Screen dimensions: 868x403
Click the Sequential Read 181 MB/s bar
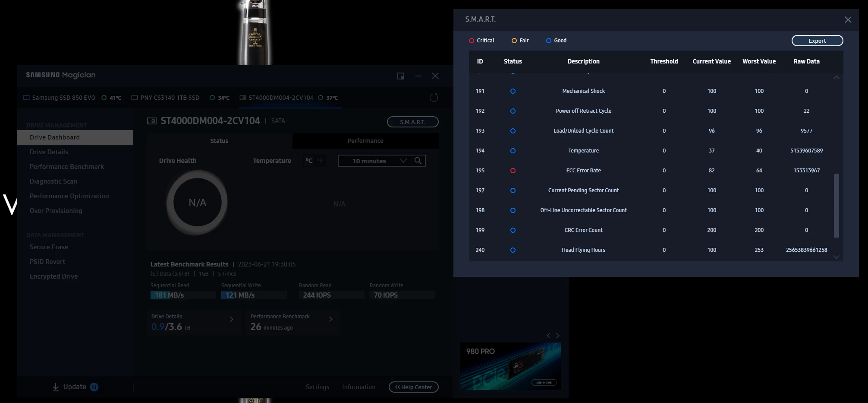183,295
